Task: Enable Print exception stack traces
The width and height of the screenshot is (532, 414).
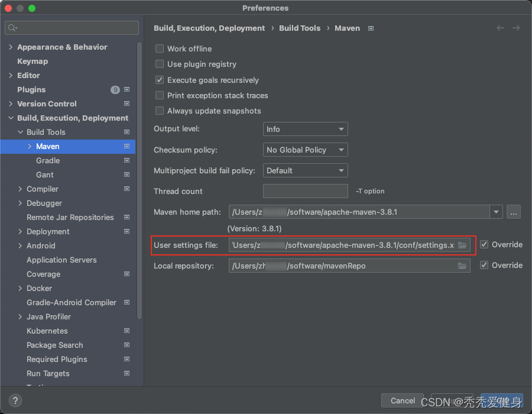Action: tap(160, 95)
